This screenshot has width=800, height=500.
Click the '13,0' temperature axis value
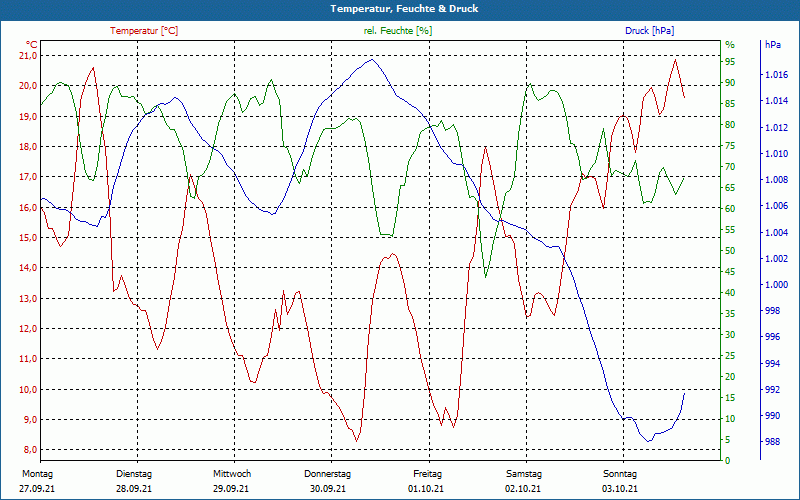point(28,298)
